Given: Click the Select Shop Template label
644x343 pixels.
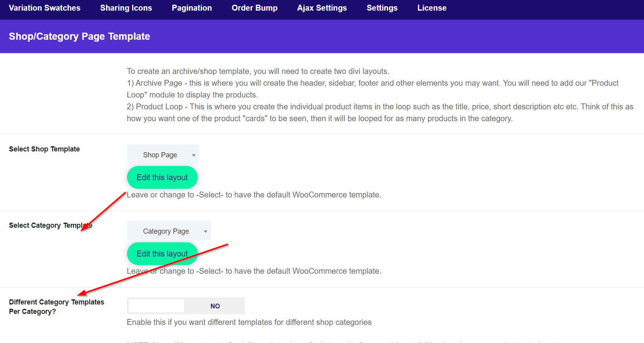Looking at the screenshot, I should (x=44, y=149).
